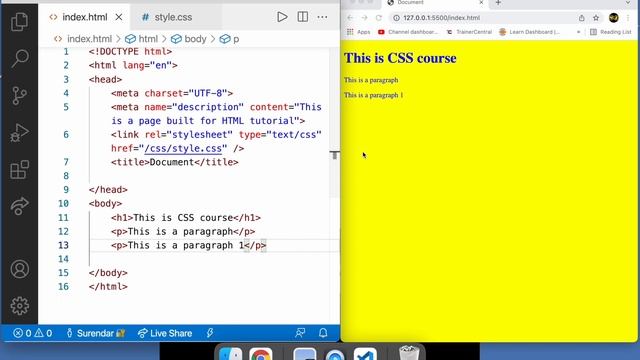
Task: Click the closing </html> tag line
Action: tap(108, 287)
